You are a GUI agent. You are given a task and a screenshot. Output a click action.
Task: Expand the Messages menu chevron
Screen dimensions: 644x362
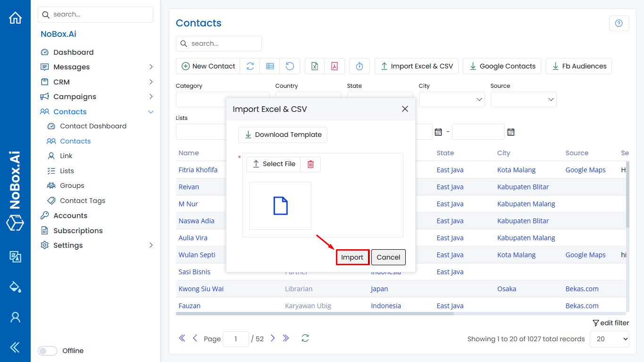[151, 67]
